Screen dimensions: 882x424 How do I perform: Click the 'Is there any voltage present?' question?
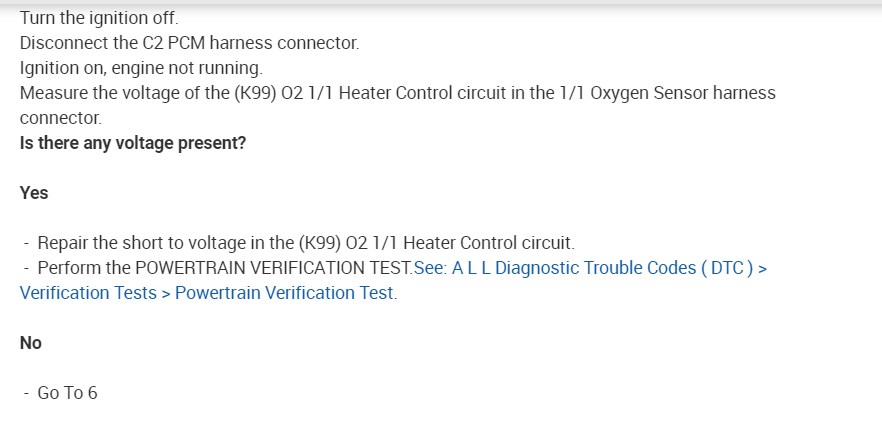click(x=133, y=143)
